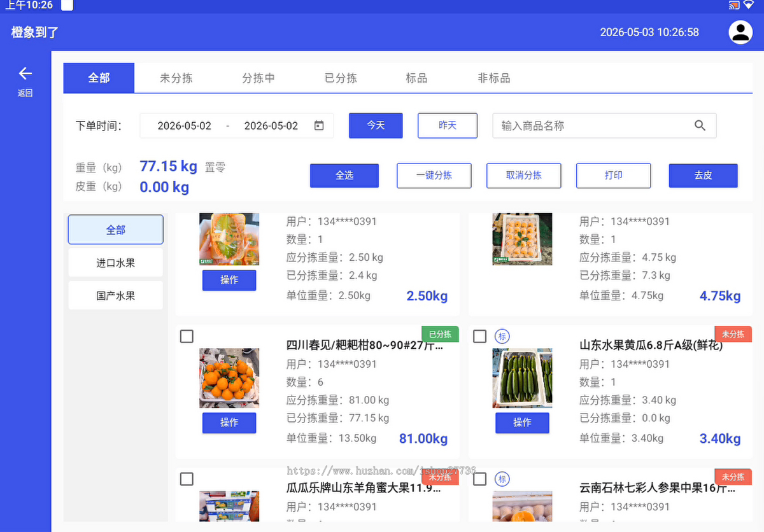This screenshot has height=532, width=764.
Task: Click the end date 2026-05-02 field
Action: [x=271, y=126]
